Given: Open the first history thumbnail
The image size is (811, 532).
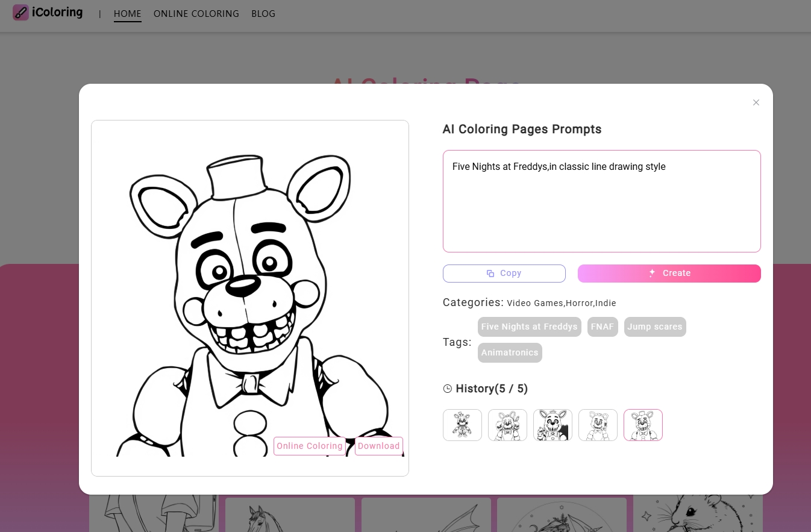Looking at the screenshot, I should point(462,425).
